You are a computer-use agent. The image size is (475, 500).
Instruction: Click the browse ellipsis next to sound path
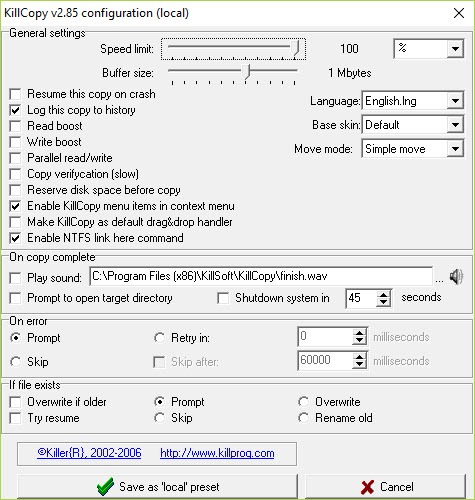tap(439, 280)
